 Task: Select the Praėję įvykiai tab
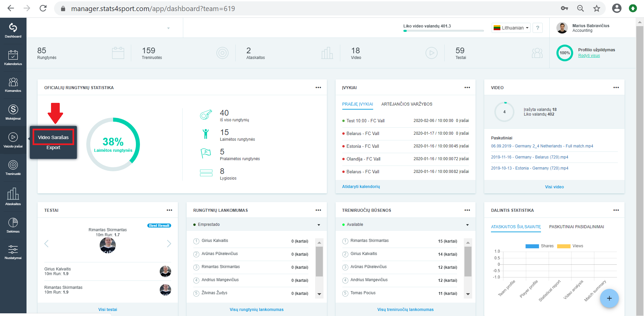[357, 104]
